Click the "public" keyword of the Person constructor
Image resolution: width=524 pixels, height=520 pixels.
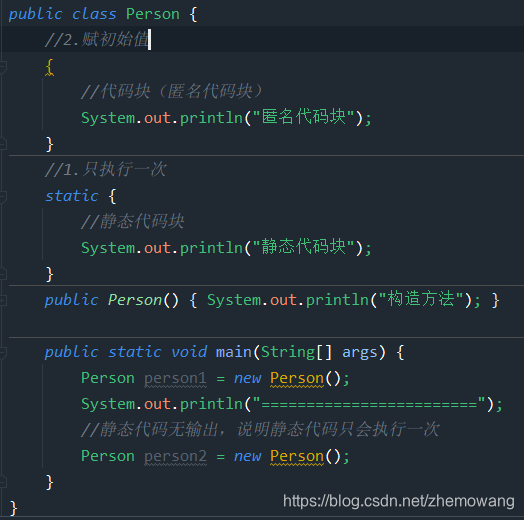72,300
